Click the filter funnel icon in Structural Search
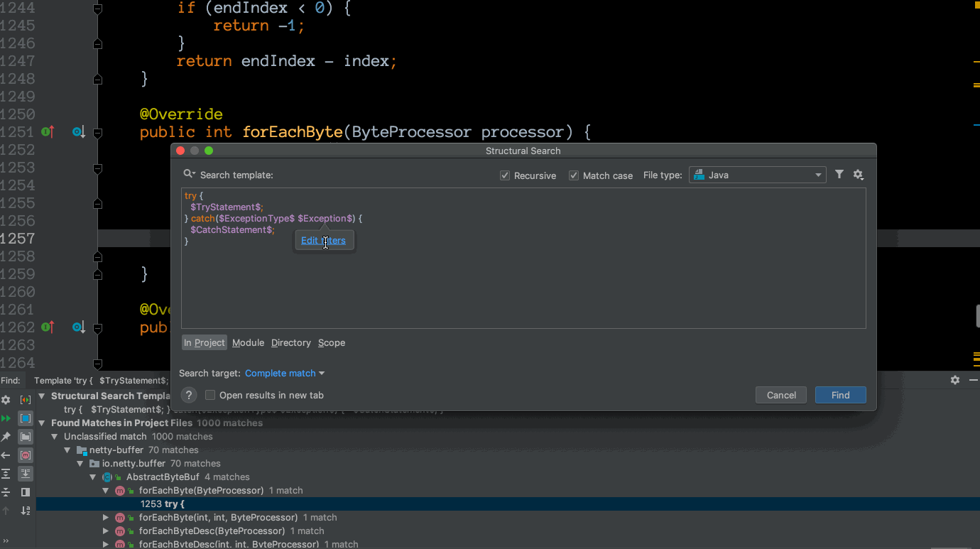980x549 pixels. pos(839,174)
